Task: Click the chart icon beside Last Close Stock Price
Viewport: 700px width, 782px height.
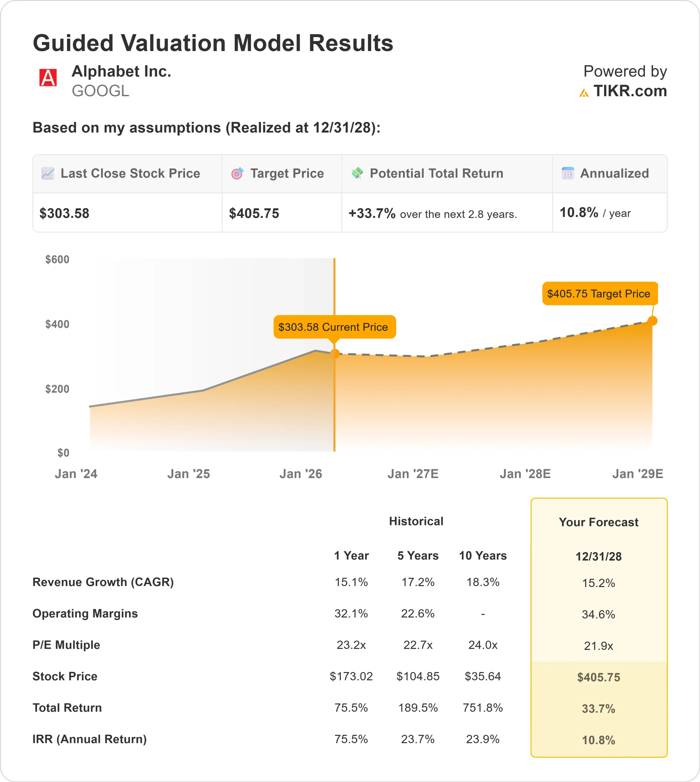Action: (48, 173)
